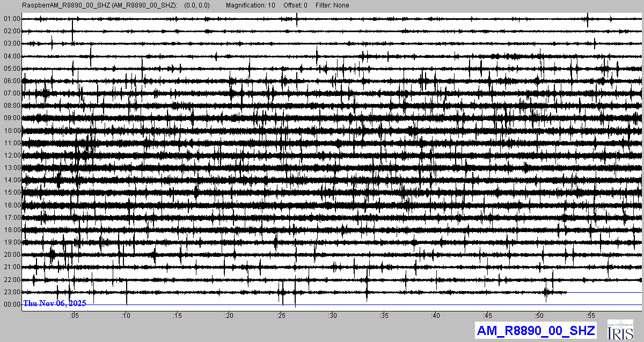This screenshot has width=644, height=342.
Task: Click the blue AM_R8890_00_SHZ station label
Action: 536,330
